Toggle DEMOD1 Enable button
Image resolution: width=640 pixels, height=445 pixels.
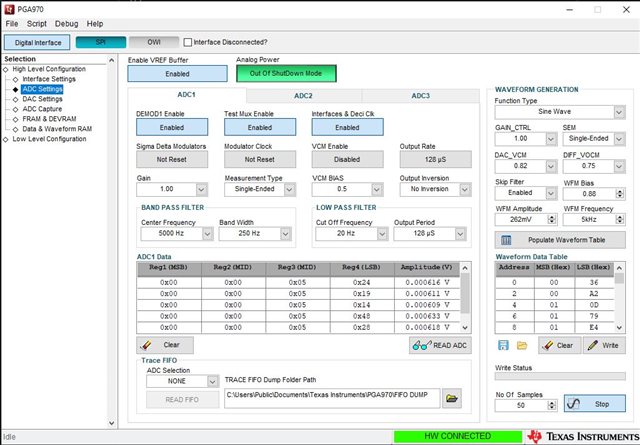click(172, 127)
